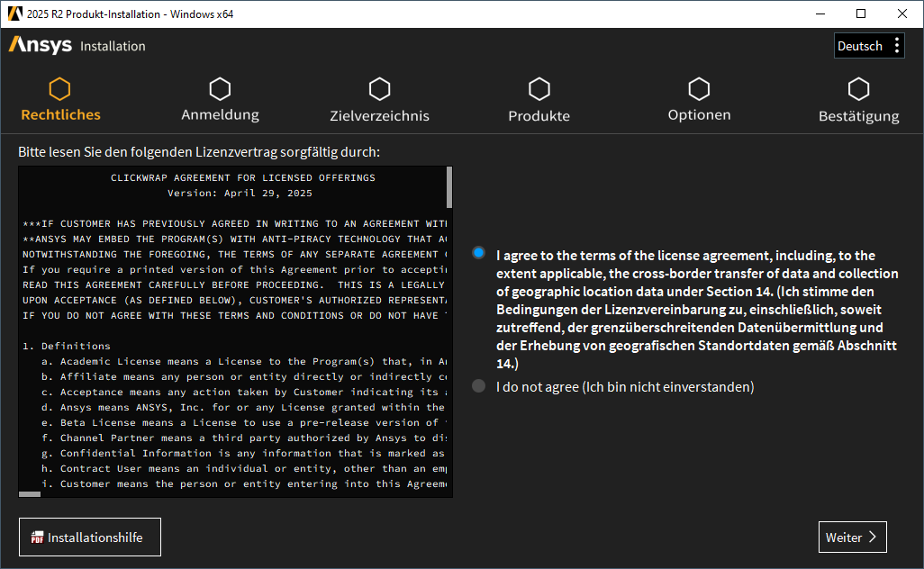
Task: Click the 'f. Channel Partner means' line
Action: point(244,438)
